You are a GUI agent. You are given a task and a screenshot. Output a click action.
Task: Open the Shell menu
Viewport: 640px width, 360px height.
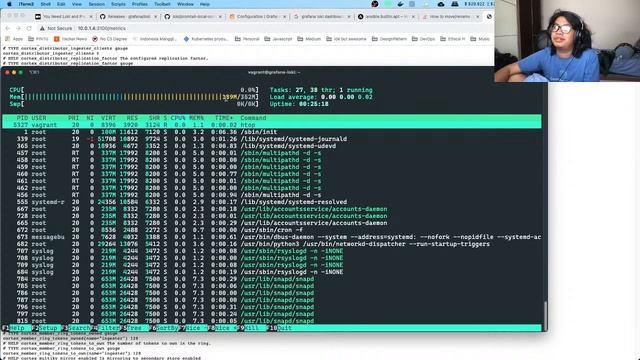tap(46, 4)
